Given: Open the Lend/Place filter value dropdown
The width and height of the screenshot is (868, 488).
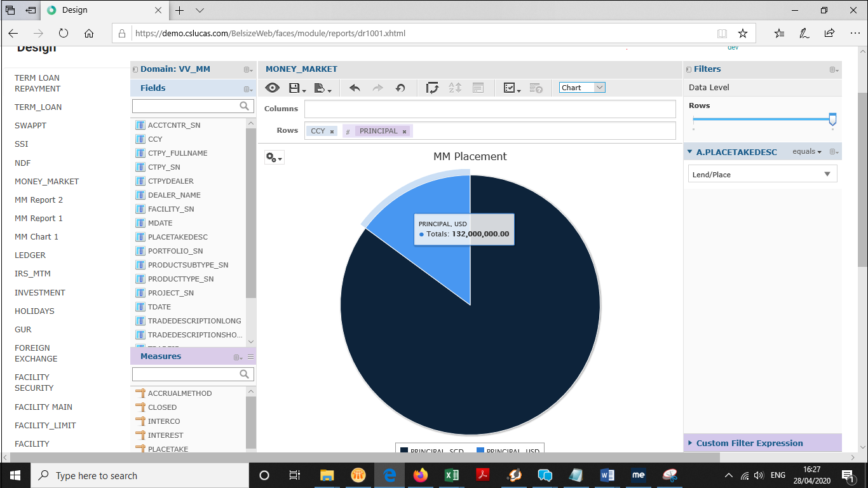Looking at the screenshot, I should pyautogui.click(x=763, y=174).
